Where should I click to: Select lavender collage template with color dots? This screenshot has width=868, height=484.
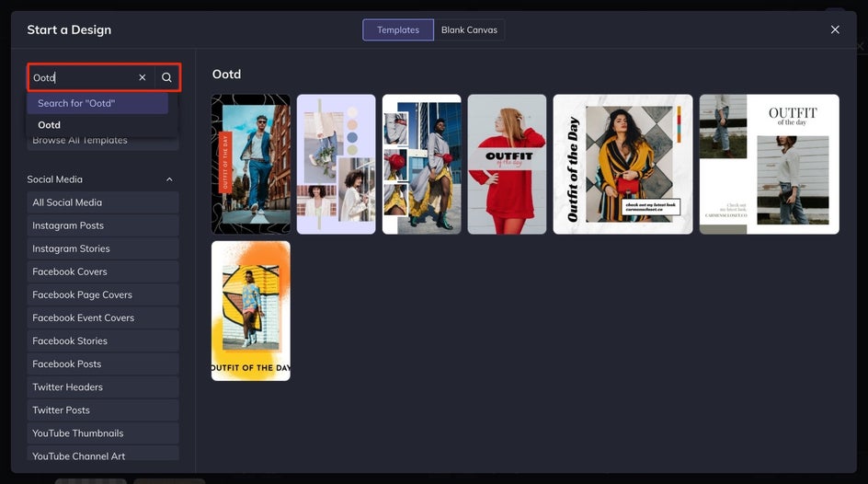(x=336, y=164)
